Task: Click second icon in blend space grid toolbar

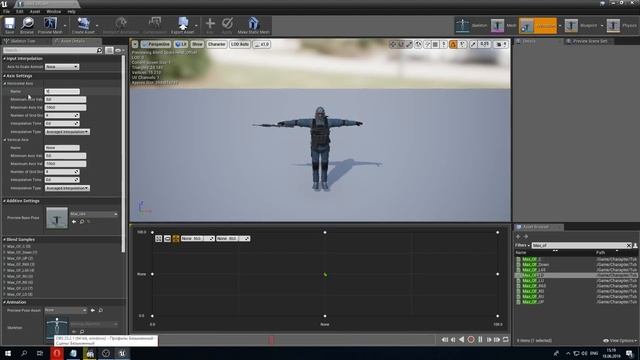Action: tap(167, 238)
